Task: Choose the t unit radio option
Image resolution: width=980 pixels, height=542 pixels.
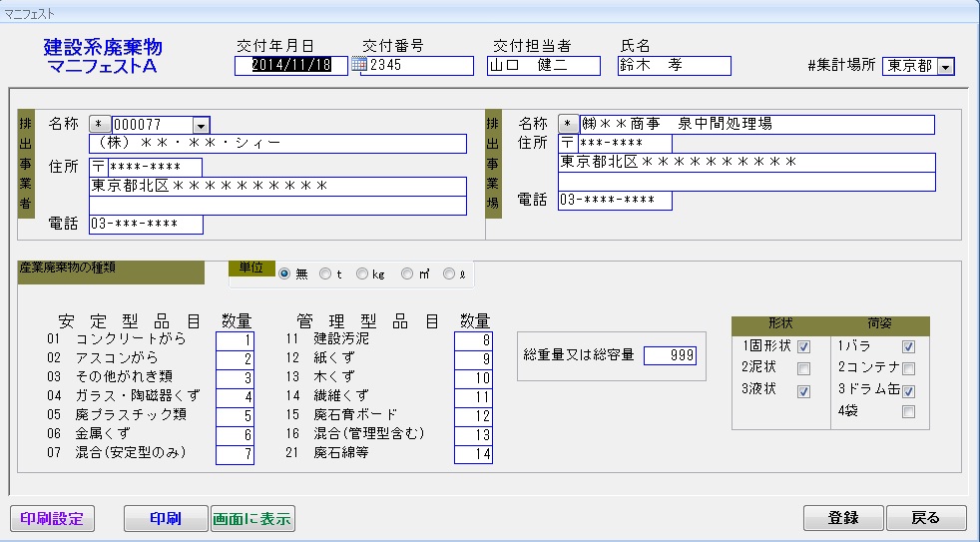Action: [x=324, y=273]
